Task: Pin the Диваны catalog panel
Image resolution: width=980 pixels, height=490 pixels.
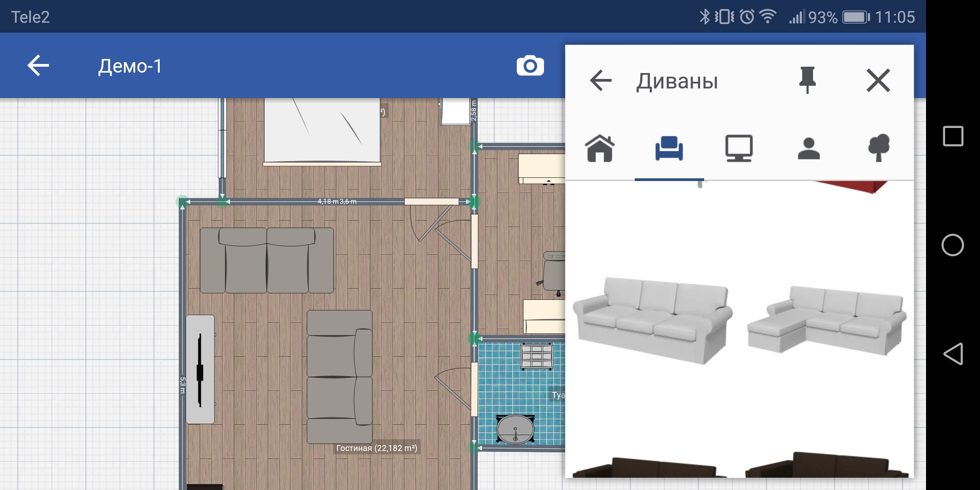Action: [807, 80]
